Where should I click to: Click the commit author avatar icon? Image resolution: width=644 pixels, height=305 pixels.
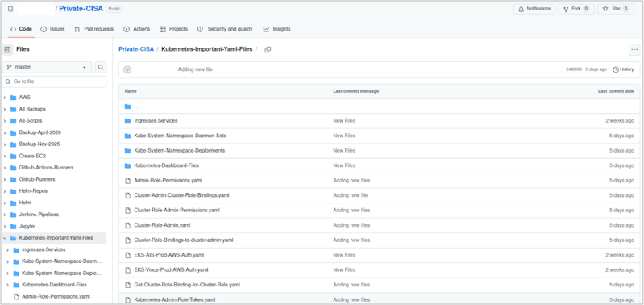click(127, 70)
